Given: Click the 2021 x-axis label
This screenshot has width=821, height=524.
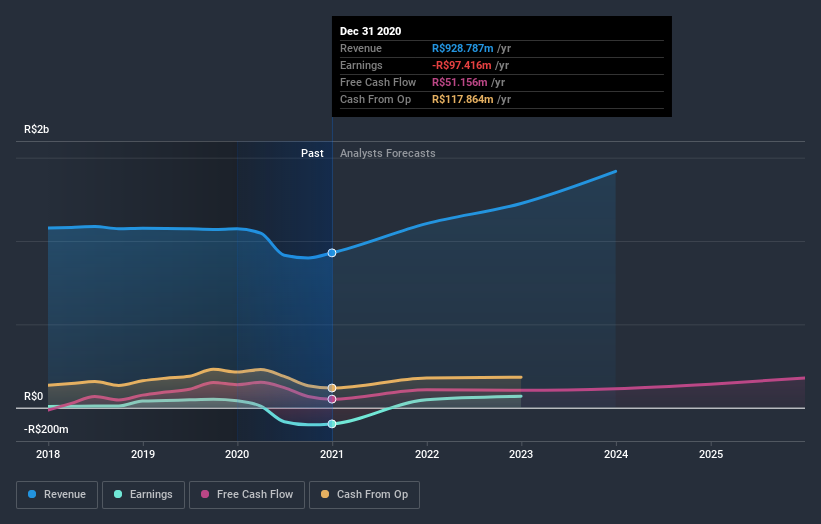Looking at the screenshot, I should pos(332,454).
